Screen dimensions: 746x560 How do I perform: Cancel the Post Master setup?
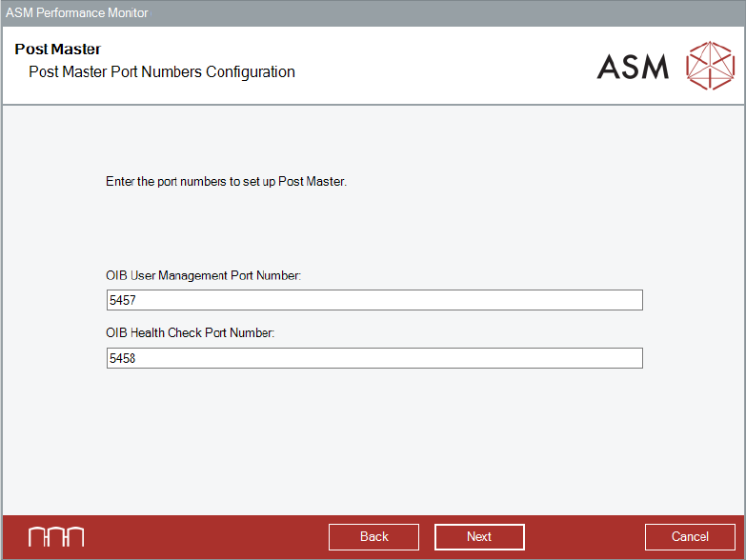pyautogui.click(x=690, y=537)
